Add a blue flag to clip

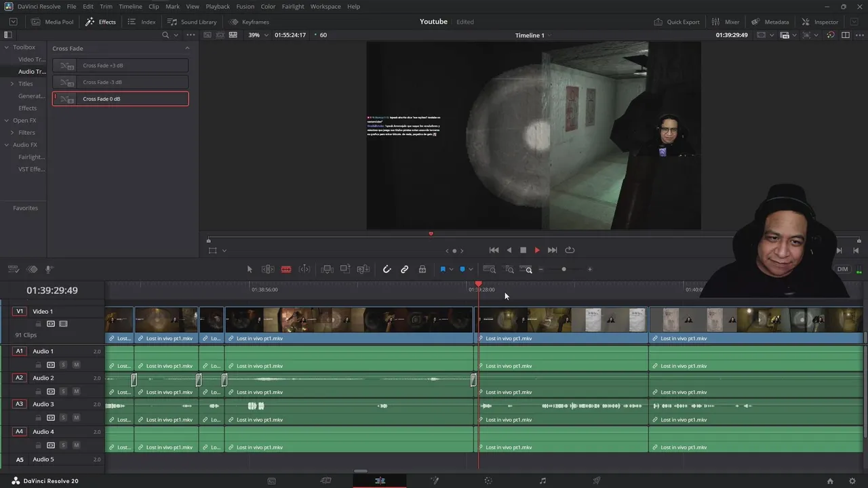443,269
